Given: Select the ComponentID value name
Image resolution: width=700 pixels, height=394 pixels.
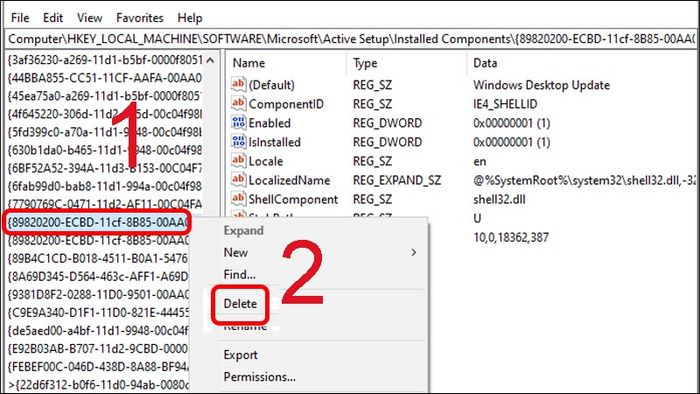Looking at the screenshot, I should coord(286,104).
